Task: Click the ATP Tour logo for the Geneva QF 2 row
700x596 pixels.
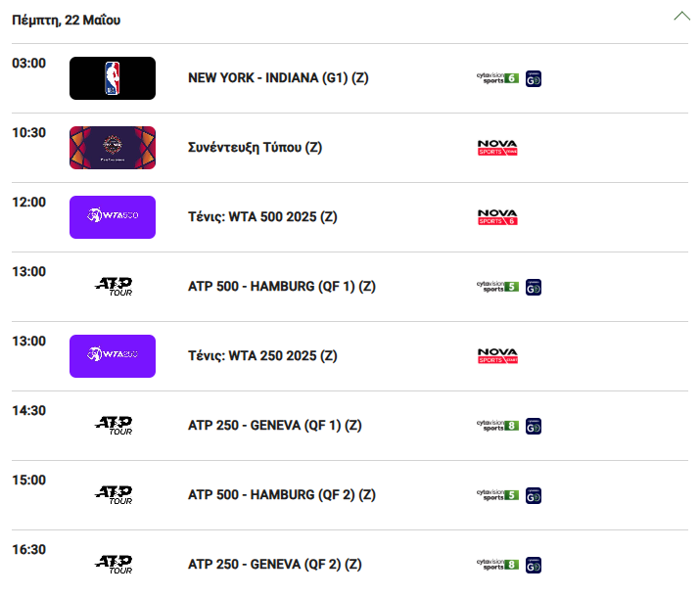Action: pyautogui.click(x=114, y=565)
